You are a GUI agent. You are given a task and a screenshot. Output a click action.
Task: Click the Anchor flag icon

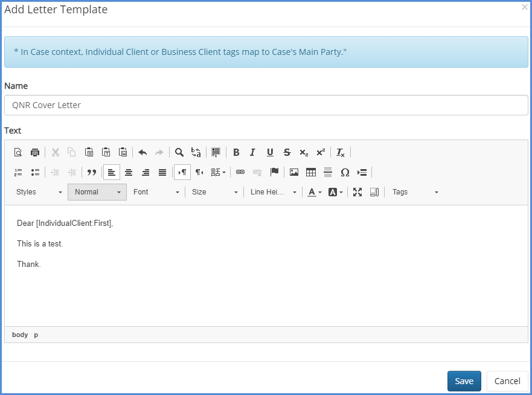[274, 172]
